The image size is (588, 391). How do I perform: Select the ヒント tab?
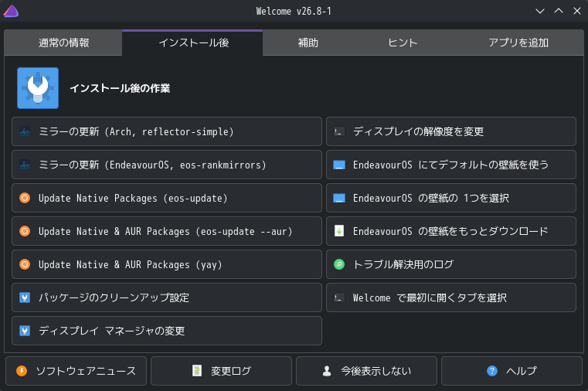pyautogui.click(x=403, y=42)
